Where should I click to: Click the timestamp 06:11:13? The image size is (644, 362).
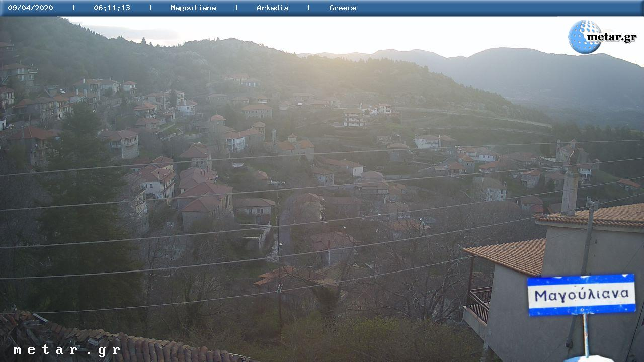point(112,8)
